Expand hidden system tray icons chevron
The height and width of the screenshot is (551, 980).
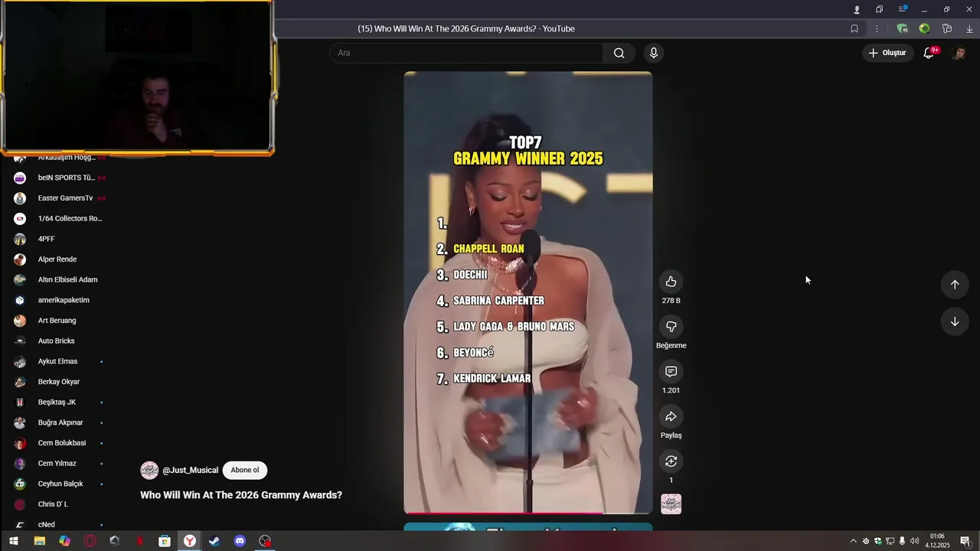[854, 541]
